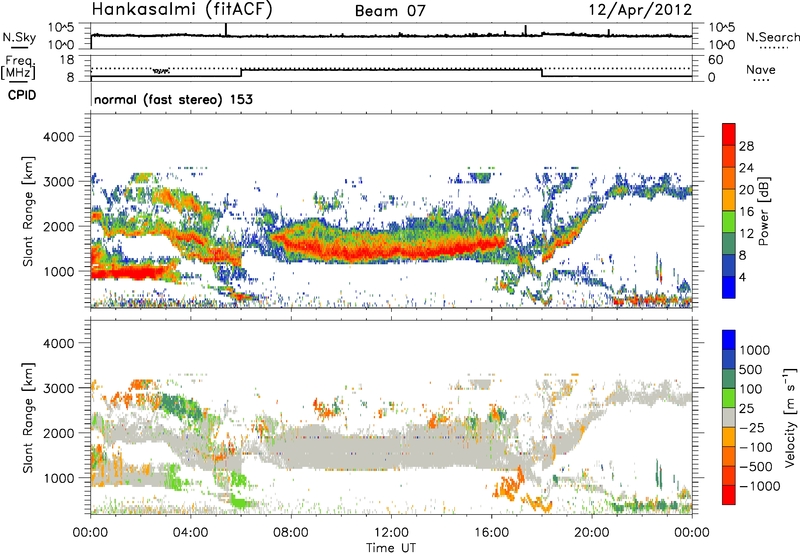Click the orange velocity patch near 16:30
800x554 pixels.
pyautogui.click(x=509, y=484)
